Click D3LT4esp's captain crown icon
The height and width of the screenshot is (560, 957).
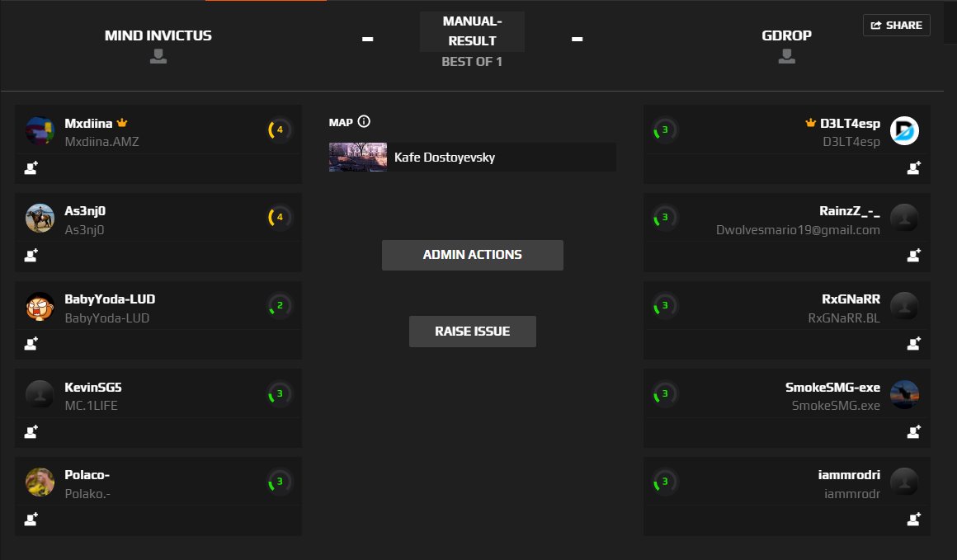coord(810,123)
